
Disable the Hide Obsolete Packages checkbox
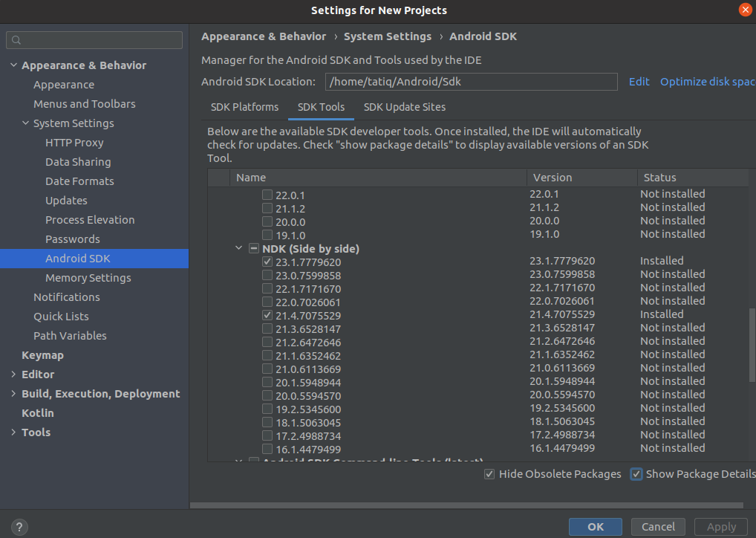(x=489, y=473)
